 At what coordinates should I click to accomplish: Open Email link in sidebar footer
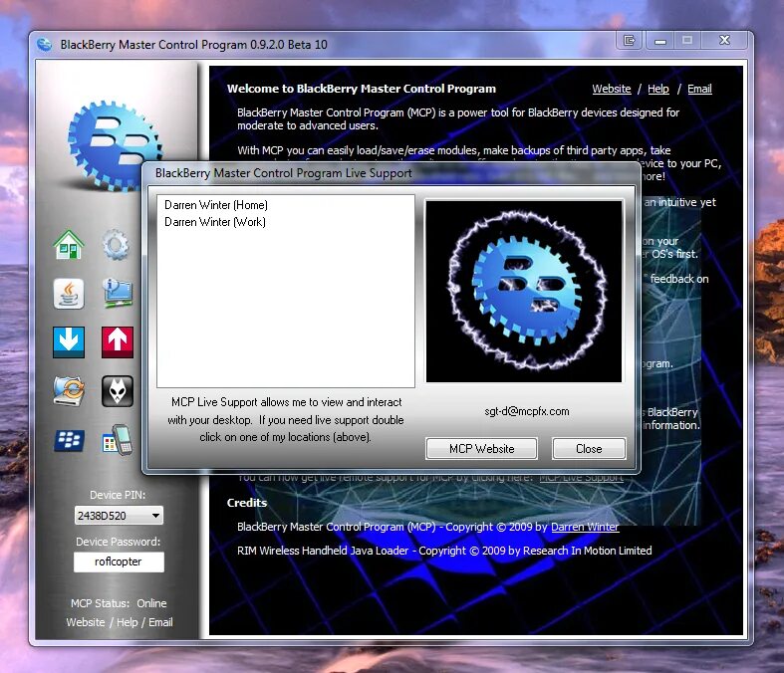(x=160, y=622)
